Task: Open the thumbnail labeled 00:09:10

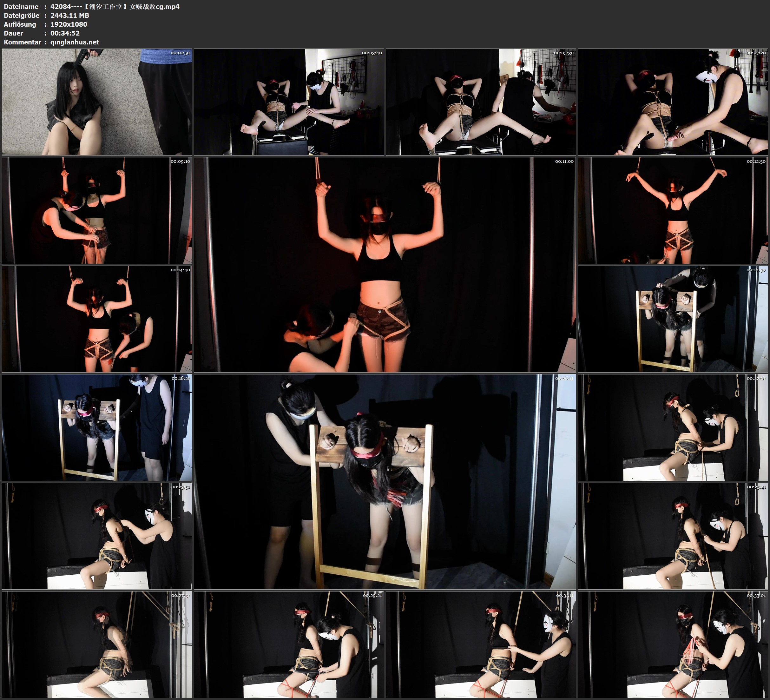Action: tap(97, 210)
